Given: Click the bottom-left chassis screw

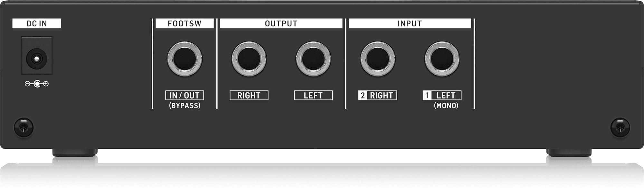Looking at the screenshot, I should (x=24, y=127).
